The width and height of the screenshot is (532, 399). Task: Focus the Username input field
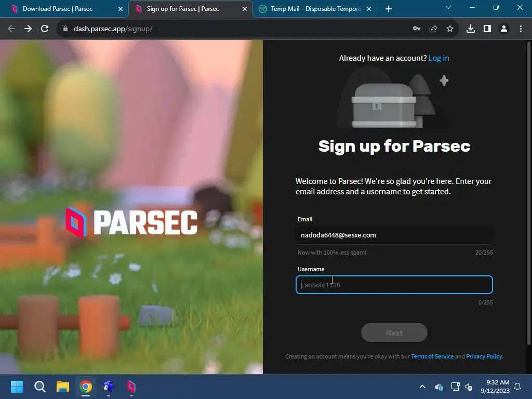point(394,285)
